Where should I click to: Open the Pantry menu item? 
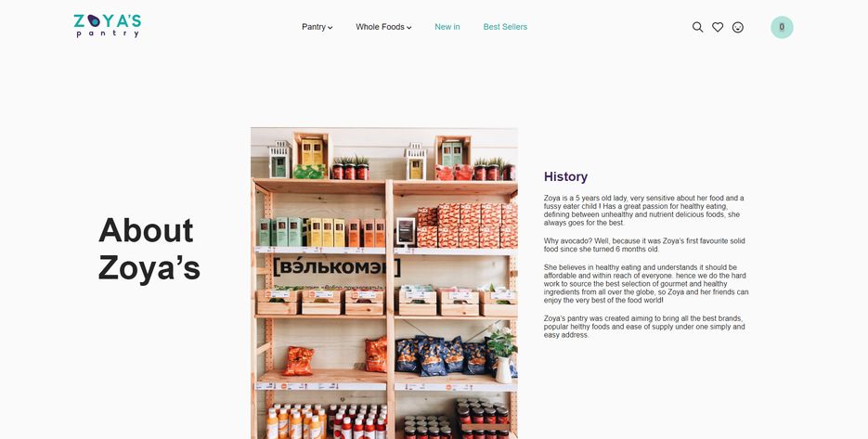tap(314, 27)
